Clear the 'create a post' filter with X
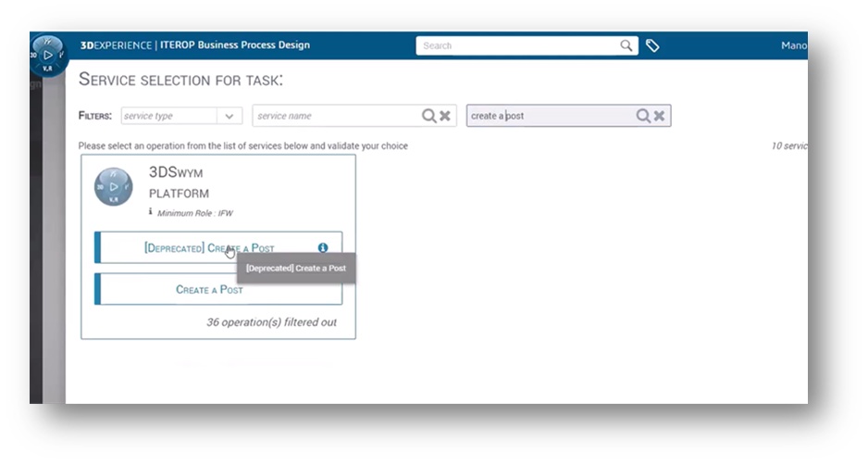868x465 pixels. click(x=659, y=116)
